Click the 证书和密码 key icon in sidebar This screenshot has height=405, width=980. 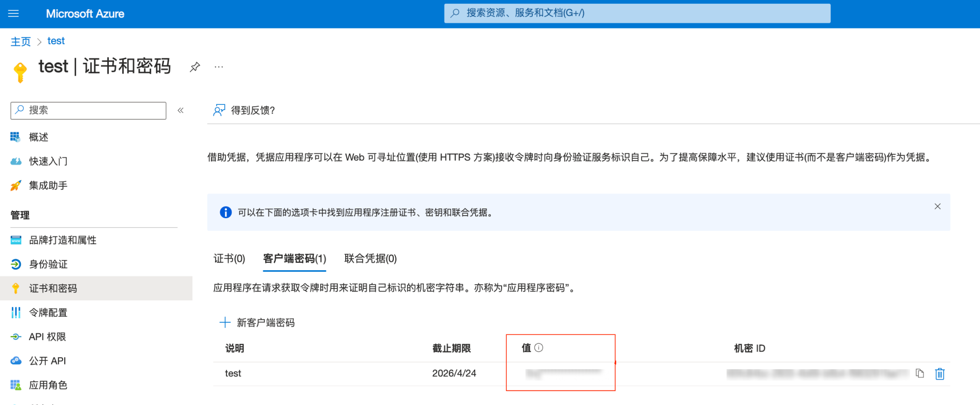pos(16,288)
